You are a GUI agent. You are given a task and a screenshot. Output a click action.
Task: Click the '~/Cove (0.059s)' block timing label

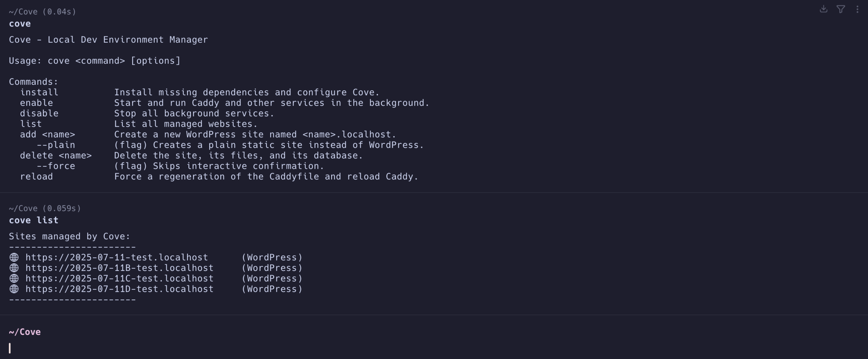pyautogui.click(x=45, y=208)
